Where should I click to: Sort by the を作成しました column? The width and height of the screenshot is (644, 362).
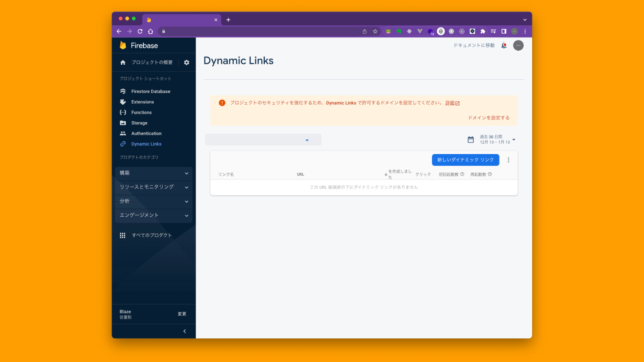point(398,174)
